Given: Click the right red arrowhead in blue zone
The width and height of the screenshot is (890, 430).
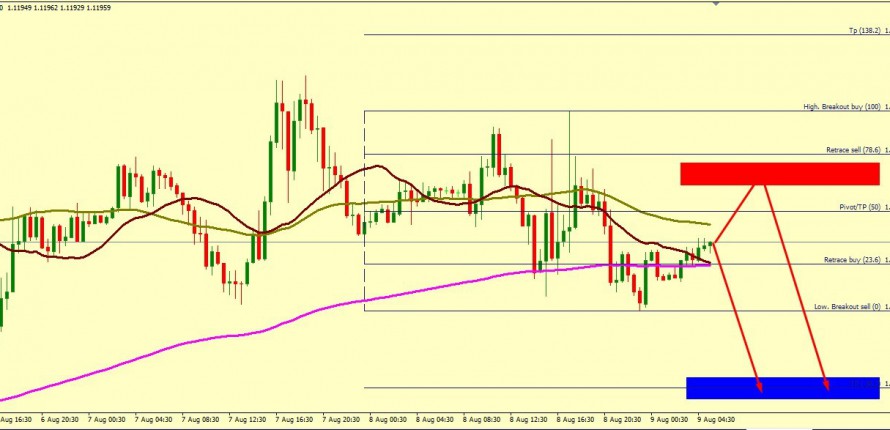Looking at the screenshot, I should click(827, 386).
